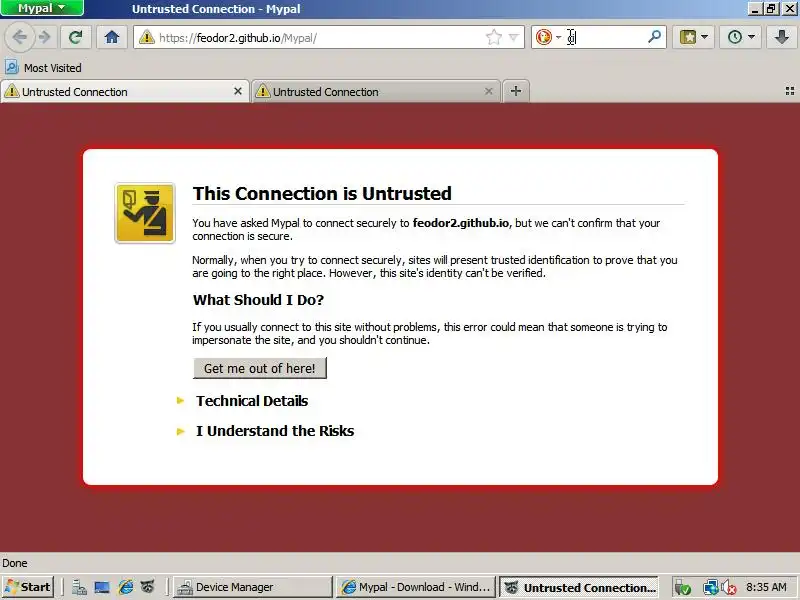Switch to Mypal - Download taskbar window
The height and width of the screenshot is (600, 800).
pyautogui.click(x=416, y=587)
